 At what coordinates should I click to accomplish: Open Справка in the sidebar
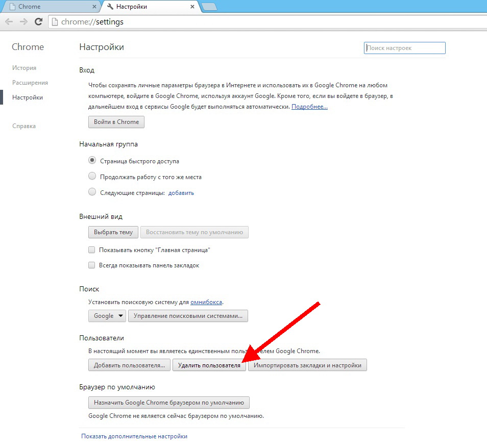pos(23,126)
